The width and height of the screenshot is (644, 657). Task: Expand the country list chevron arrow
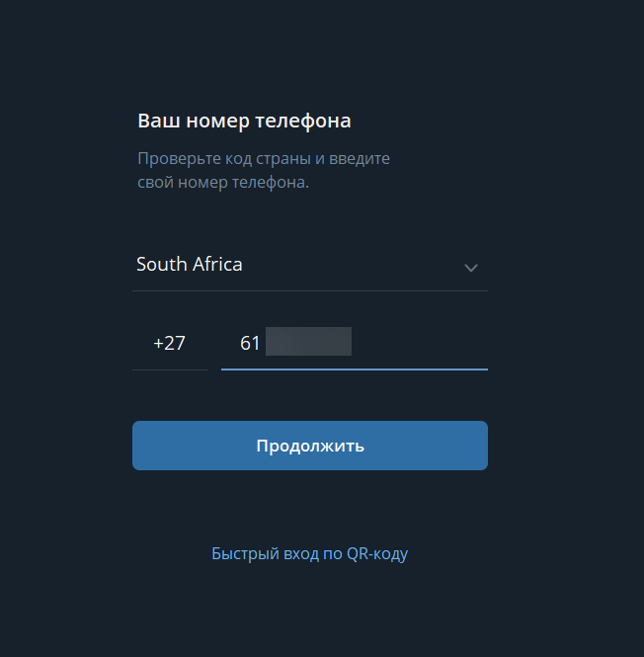tap(471, 267)
